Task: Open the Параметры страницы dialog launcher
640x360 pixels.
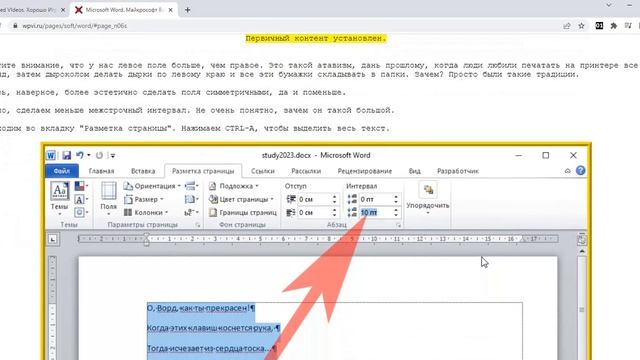Action: pyautogui.click(x=198, y=225)
